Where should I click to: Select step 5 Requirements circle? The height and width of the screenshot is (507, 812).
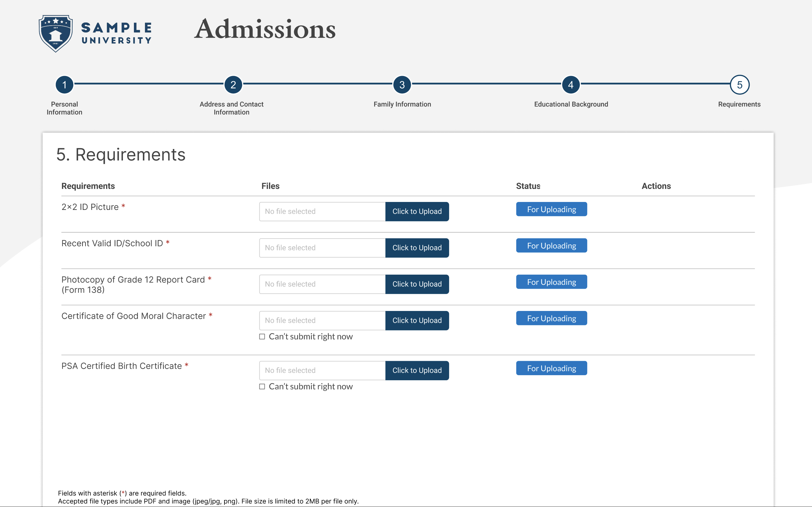click(x=739, y=85)
